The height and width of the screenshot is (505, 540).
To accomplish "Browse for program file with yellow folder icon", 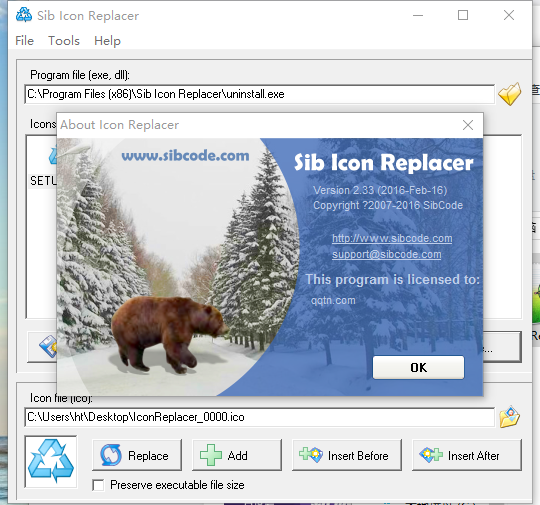I will click(x=509, y=94).
